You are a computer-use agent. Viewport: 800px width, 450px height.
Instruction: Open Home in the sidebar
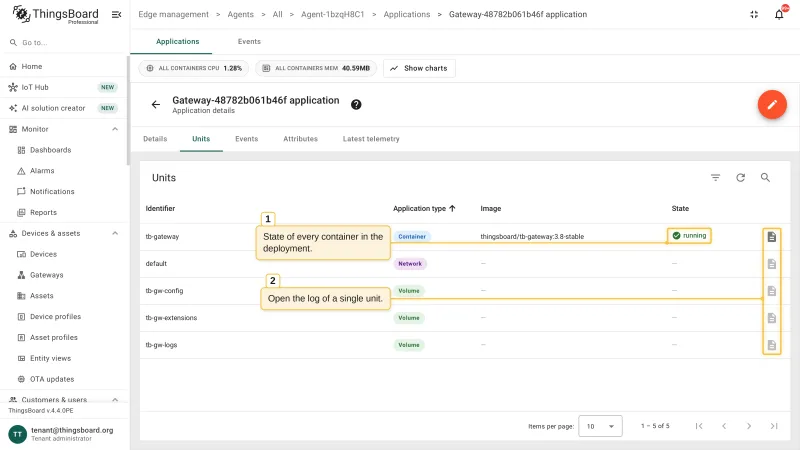point(63,66)
